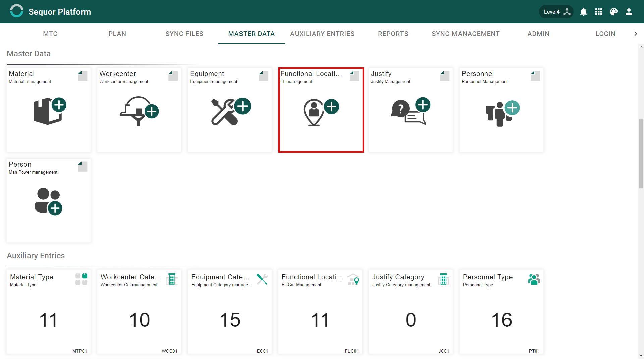Click the WCC01 code label

[169, 351]
